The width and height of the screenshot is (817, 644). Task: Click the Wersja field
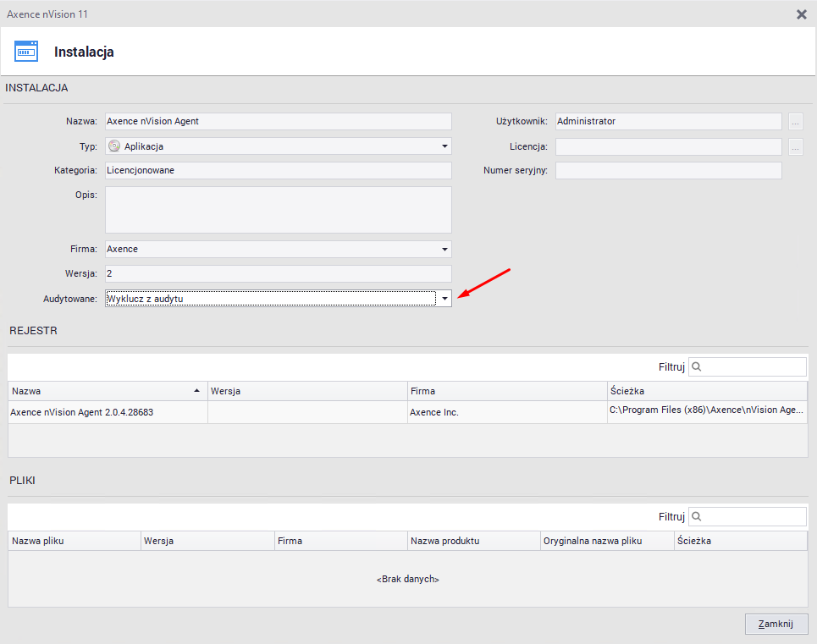[278, 274]
